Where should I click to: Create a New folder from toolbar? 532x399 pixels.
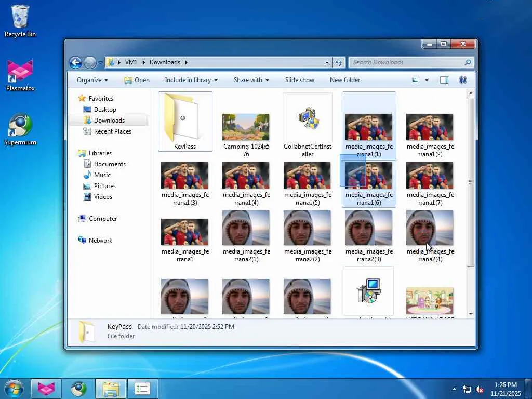(x=345, y=80)
